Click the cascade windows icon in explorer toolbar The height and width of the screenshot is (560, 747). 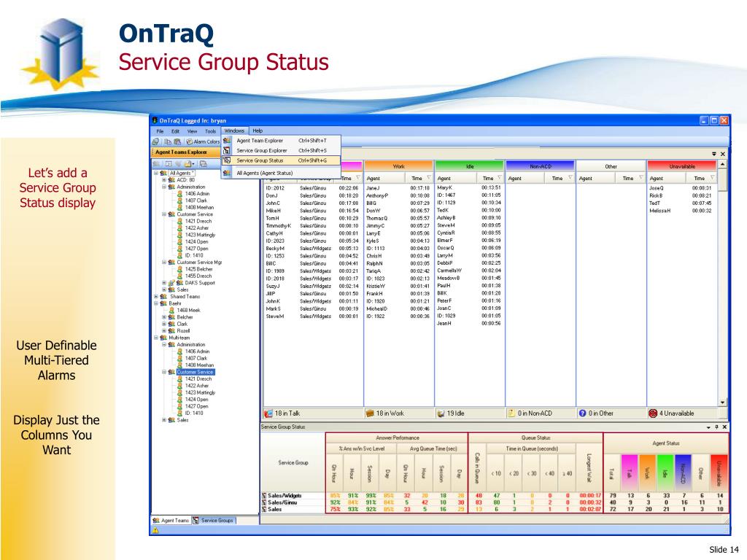(203, 164)
